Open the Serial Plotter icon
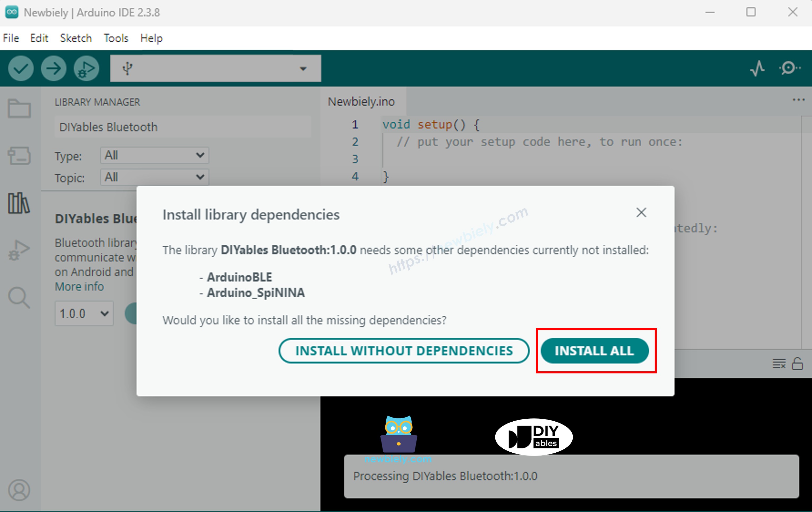The width and height of the screenshot is (812, 512). 757,68
